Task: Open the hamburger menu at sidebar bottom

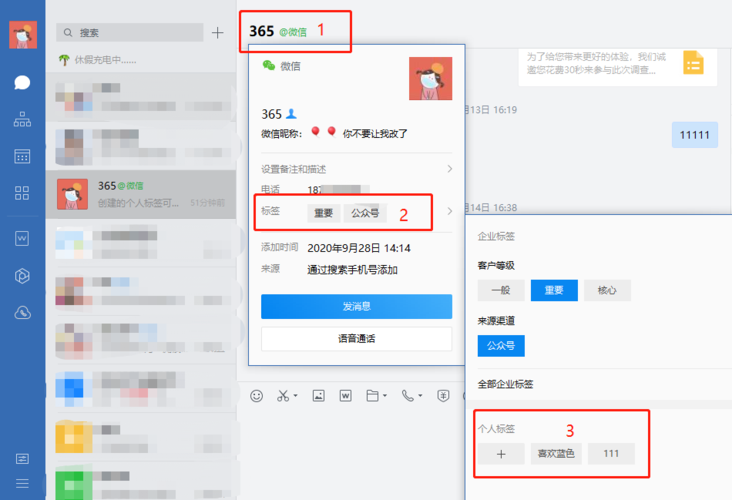Action: point(22,483)
